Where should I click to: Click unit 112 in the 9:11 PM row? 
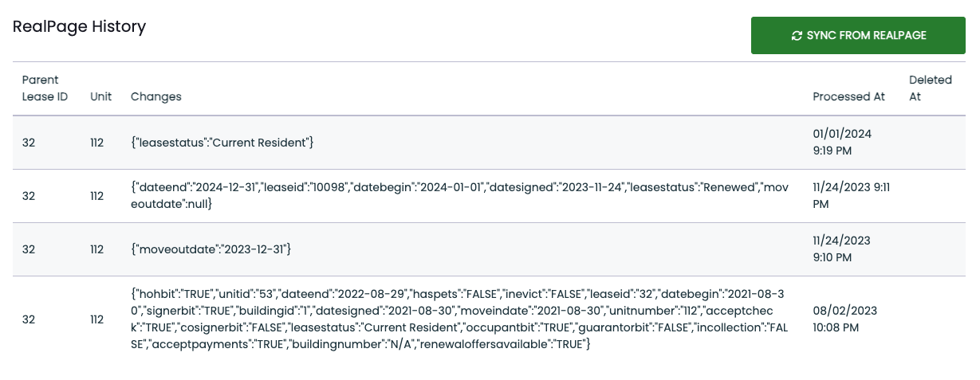(97, 196)
